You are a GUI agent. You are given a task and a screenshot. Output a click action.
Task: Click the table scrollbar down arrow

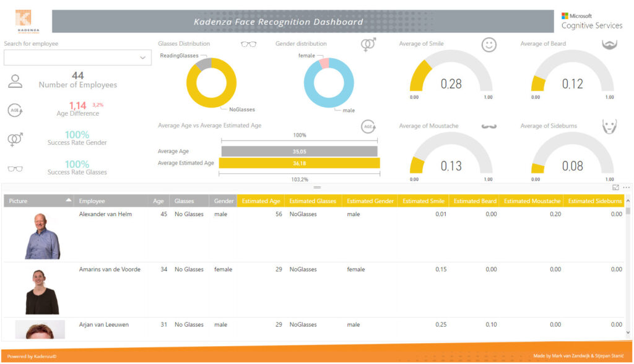point(628,332)
